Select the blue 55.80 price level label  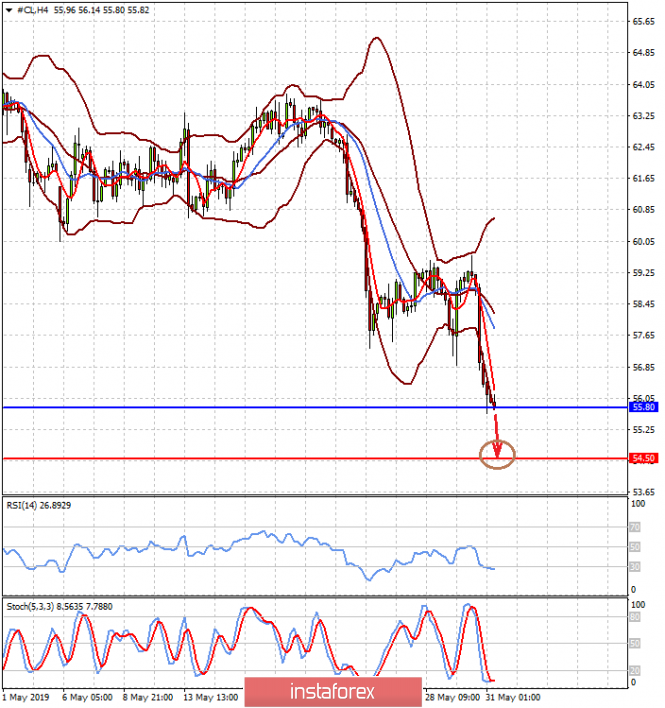click(643, 407)
